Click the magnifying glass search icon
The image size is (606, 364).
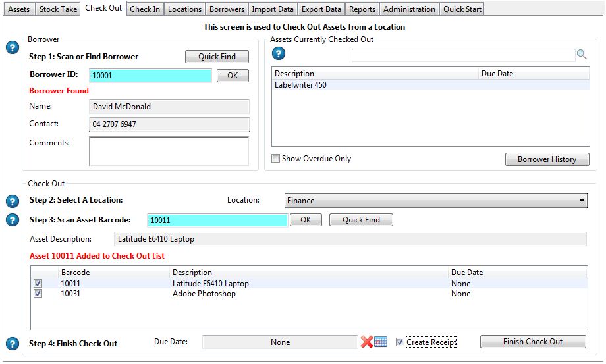click(x=582, y=55)
